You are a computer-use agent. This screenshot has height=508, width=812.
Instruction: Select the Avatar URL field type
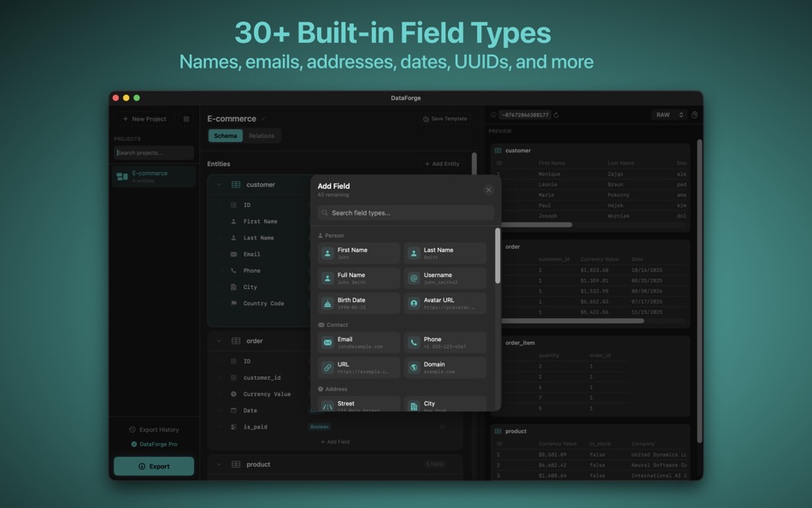444,302
